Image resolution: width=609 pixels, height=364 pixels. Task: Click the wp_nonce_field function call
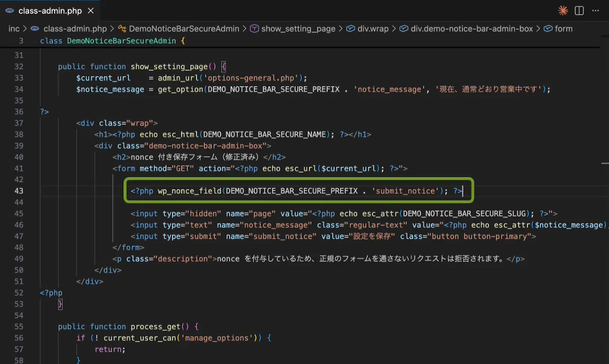coord(189,191)
